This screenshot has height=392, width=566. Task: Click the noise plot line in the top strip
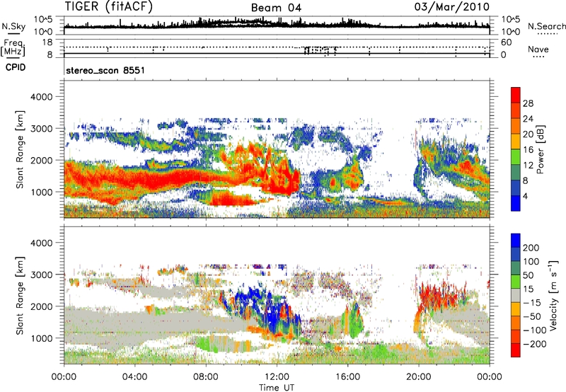277,25
